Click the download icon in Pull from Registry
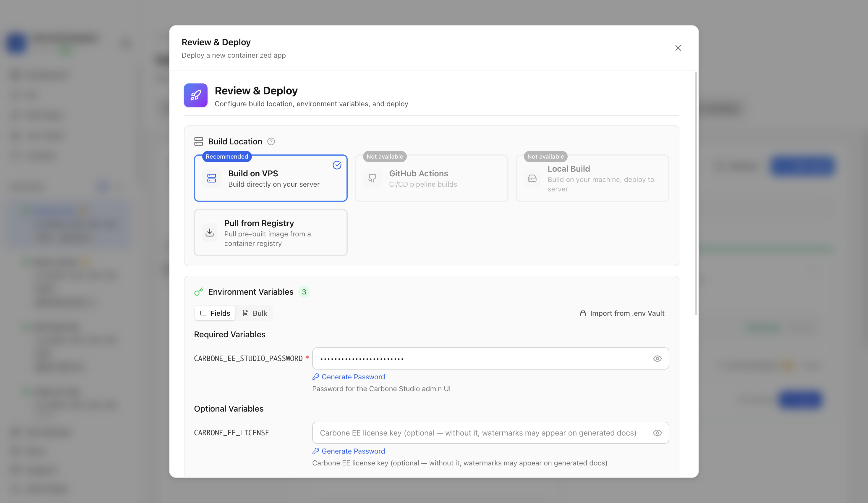 [x=209, y=233]
